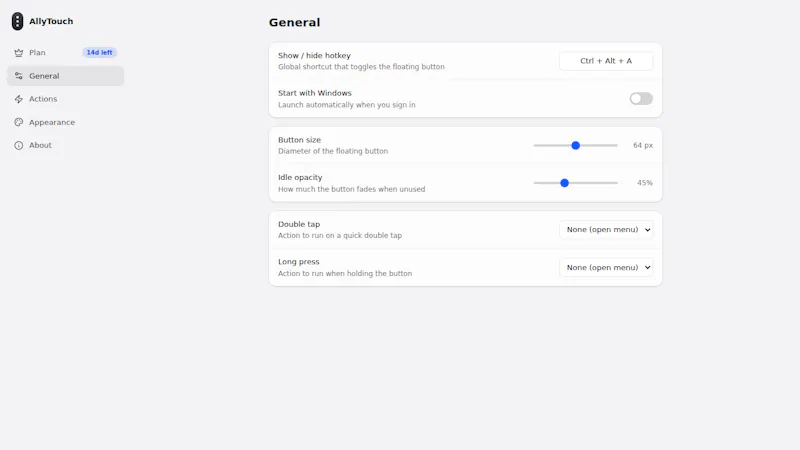Click the palette icon beside Appearance
This screenshot has height=450, width=800.
click(19, 122)
